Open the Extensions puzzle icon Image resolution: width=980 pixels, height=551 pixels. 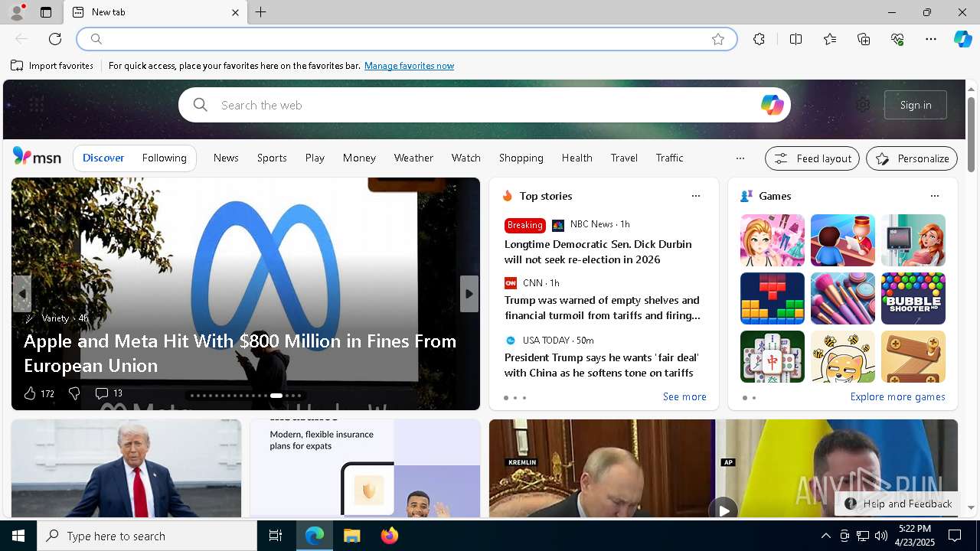point(759,39)
